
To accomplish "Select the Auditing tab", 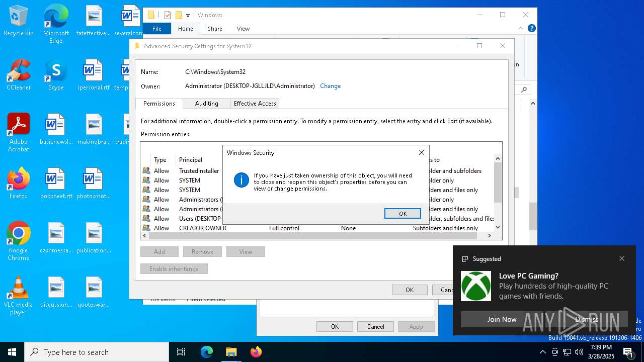I will tap(206, 103).
